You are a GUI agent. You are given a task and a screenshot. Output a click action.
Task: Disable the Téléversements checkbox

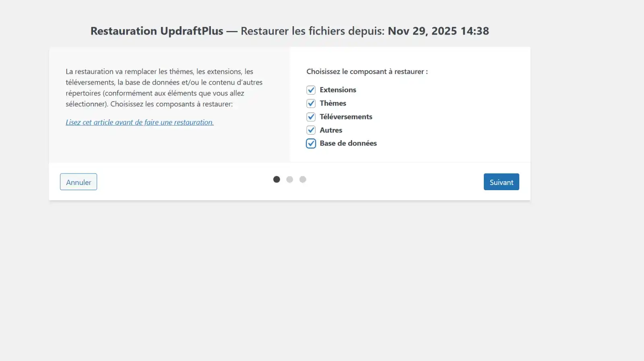[x=311, y=117]
